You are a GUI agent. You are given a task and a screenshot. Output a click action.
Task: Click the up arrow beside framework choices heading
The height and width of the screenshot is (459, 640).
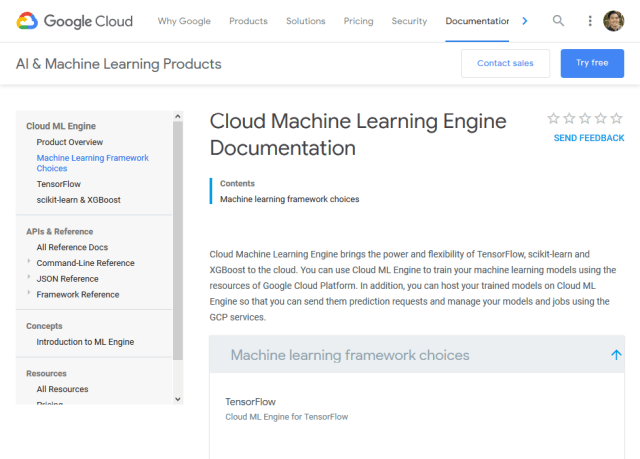pyautogui.click(x=616, y=355)
